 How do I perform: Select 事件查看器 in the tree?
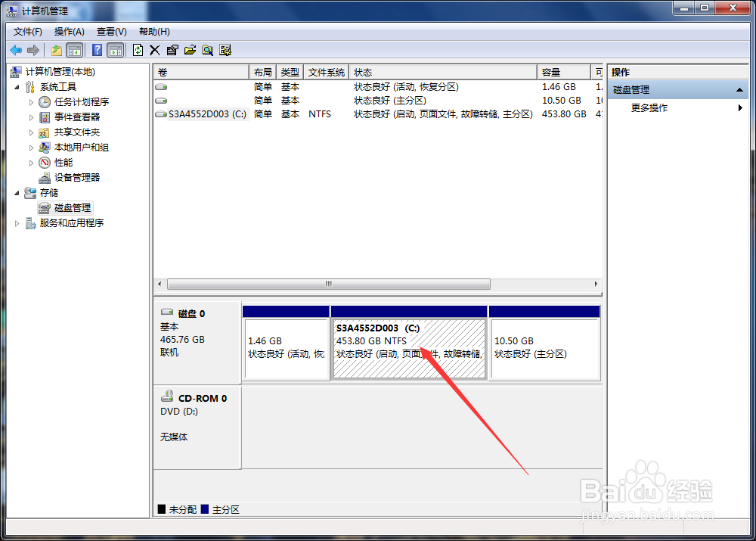[77, 117]
